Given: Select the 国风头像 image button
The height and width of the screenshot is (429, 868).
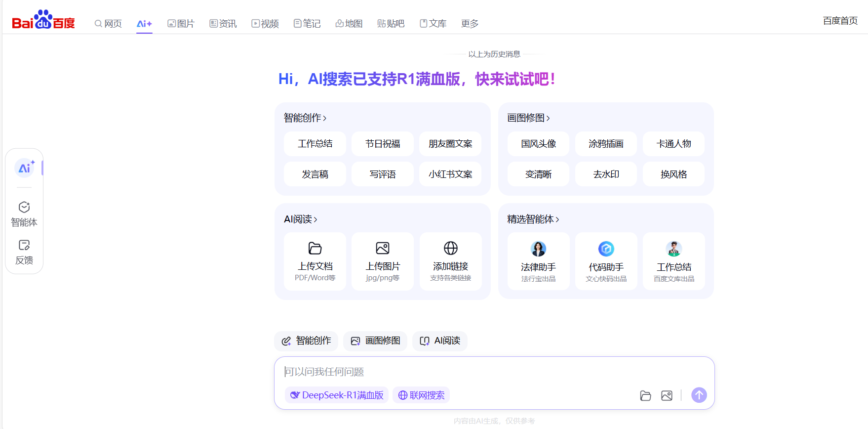Looking at the screenshot, I should (538, 144).
